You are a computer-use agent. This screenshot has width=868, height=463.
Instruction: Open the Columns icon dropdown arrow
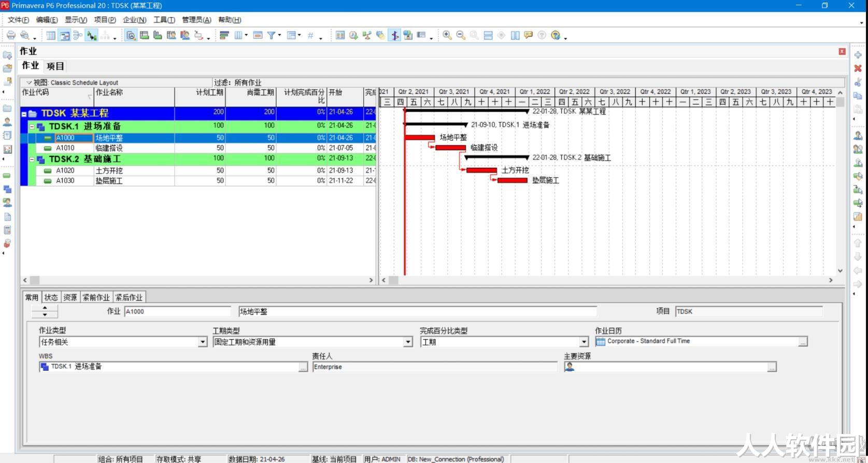click(x=246, y=35)
